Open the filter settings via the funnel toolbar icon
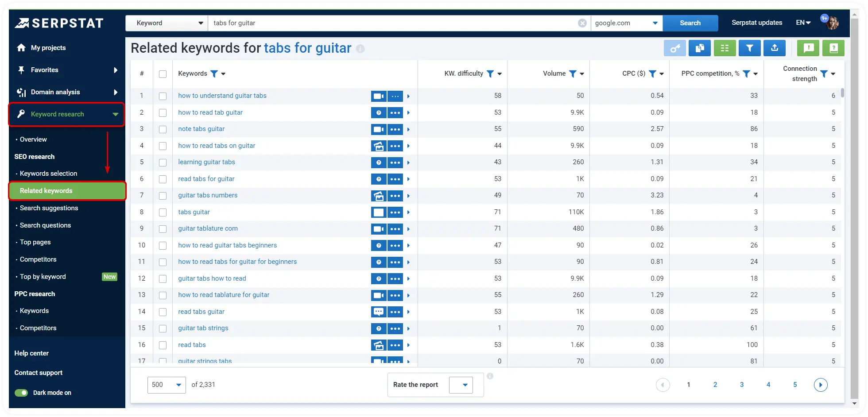Image resolution: width=868 pixels, height=417 pixels. coord(749,48)
